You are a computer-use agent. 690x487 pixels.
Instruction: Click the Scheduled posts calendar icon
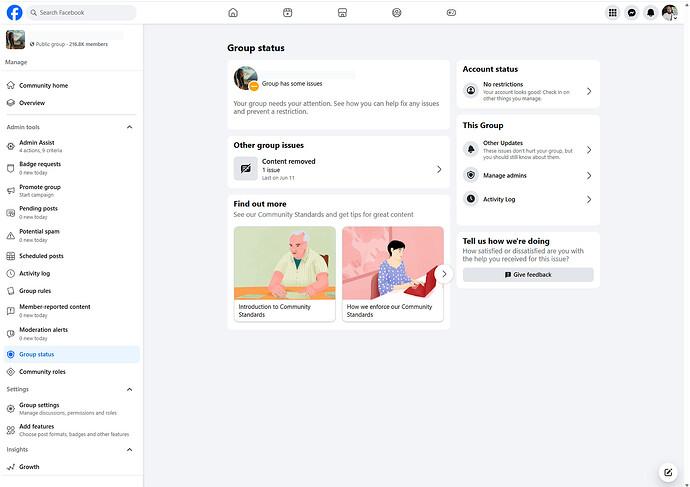11,256
